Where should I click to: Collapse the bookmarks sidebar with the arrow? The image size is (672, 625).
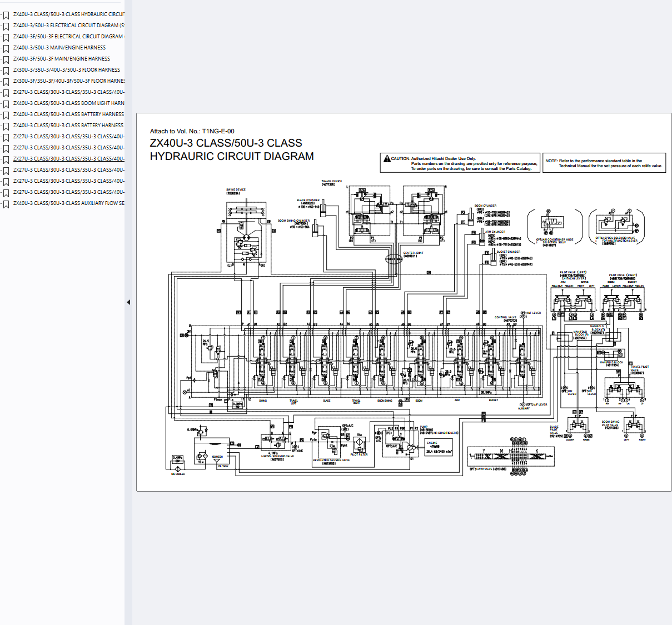(x=128, y=302)
